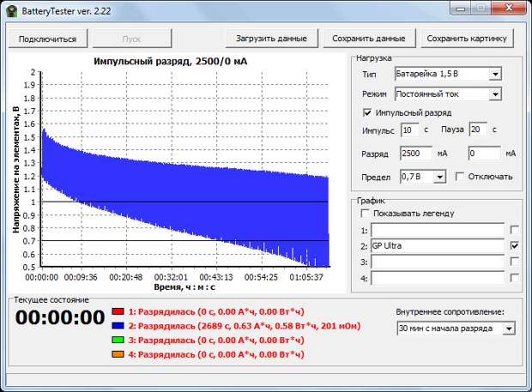Image resolution: width=532 pixels, height=392 pixels.
Task: Open the Внутреннее сопротивление dropdown
Action: coord(456,329)
